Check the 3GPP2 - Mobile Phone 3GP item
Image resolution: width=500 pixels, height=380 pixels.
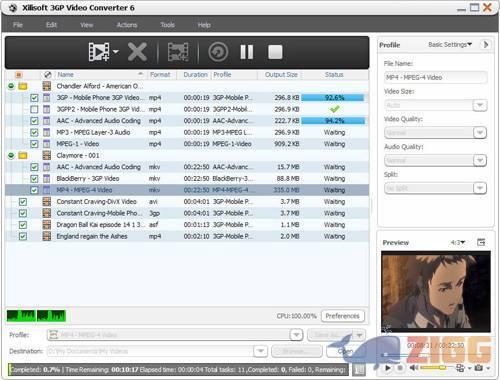(x=34, y=109)
